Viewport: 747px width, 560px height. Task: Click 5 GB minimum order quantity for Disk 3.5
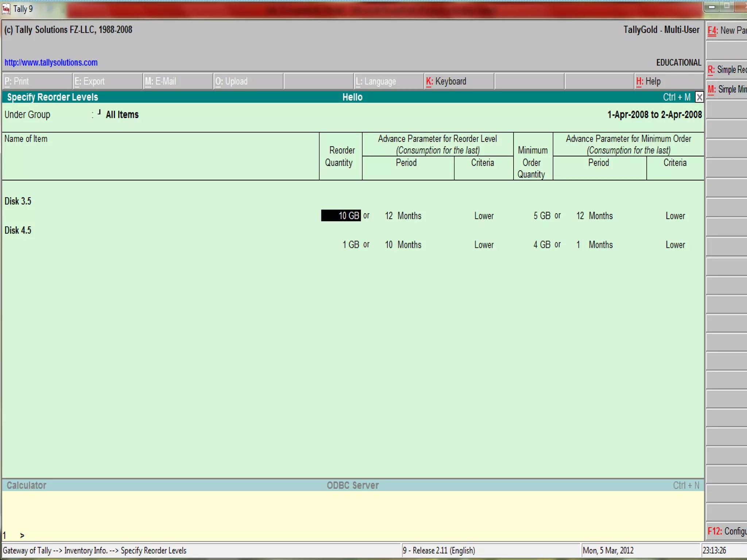pyautogui.click(x=542, y=216)
